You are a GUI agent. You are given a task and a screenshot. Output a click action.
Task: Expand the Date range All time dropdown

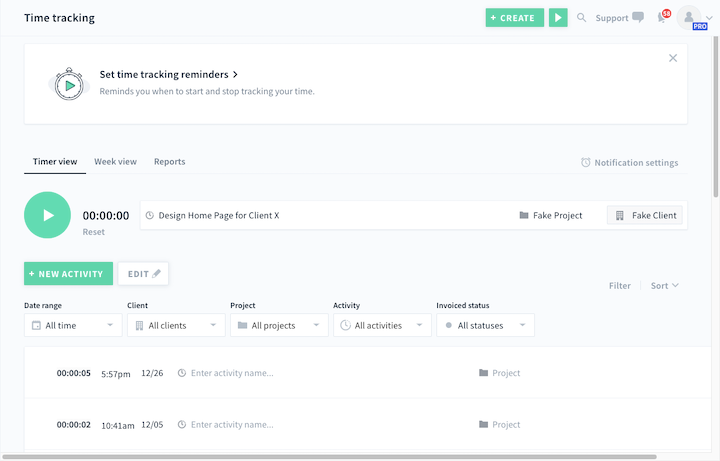[73, 325]
